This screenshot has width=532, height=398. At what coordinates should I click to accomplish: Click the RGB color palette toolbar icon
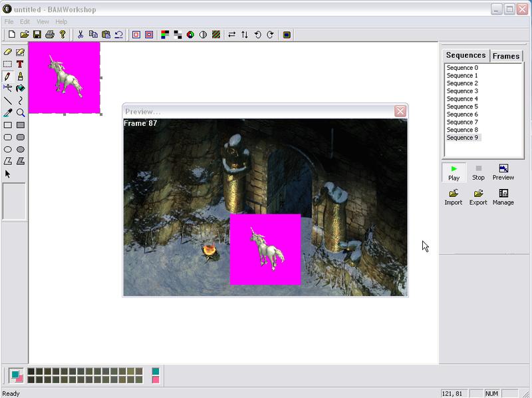(x=165, y=35)
